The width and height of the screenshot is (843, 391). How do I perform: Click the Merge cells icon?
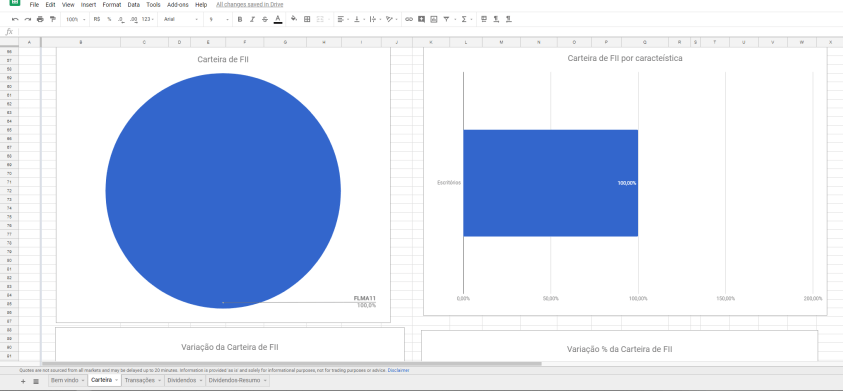point(320,19)
